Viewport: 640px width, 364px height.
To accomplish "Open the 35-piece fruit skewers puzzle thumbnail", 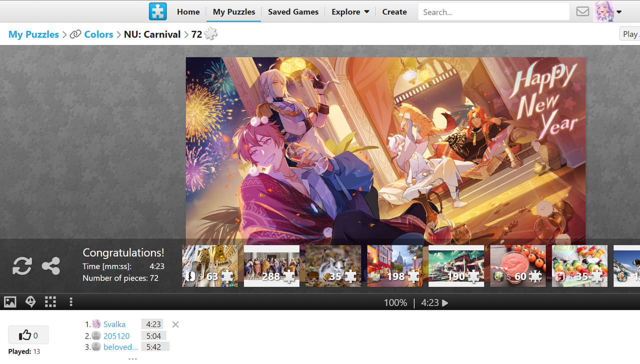I will [579, 266].
